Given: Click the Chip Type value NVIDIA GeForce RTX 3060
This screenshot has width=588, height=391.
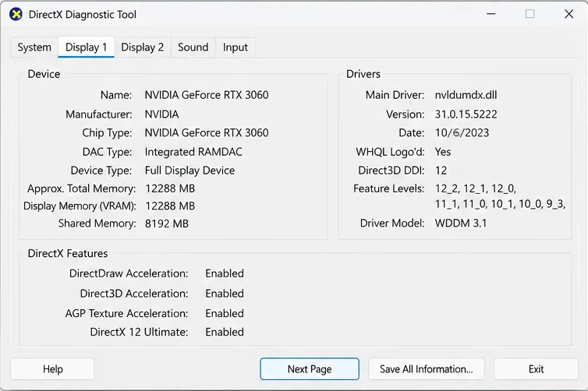Looking at the screenshot, I should pos(207,133).
